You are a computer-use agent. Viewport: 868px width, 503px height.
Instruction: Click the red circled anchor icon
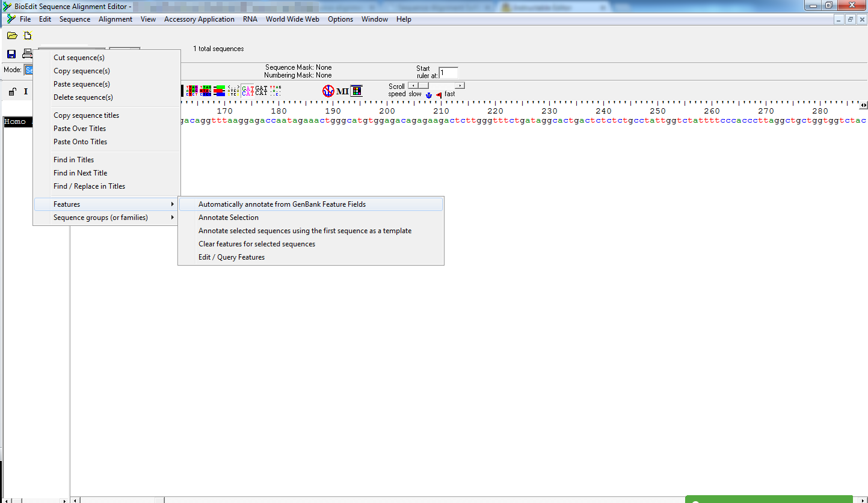328,91
